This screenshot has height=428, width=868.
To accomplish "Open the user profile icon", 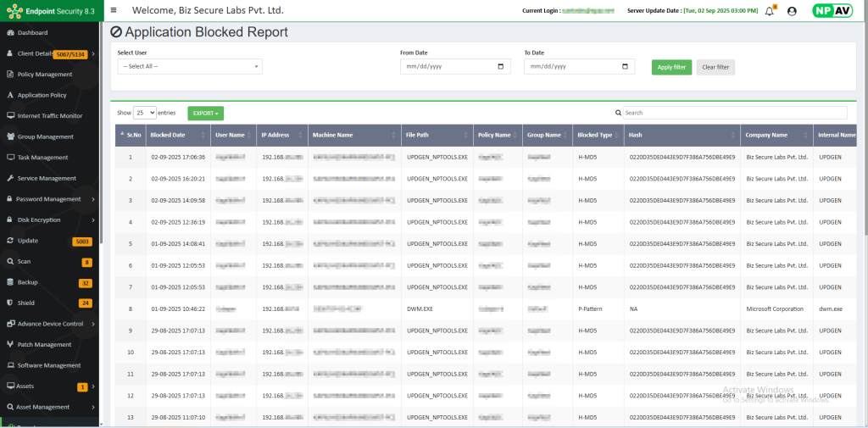I will [792, 11].
